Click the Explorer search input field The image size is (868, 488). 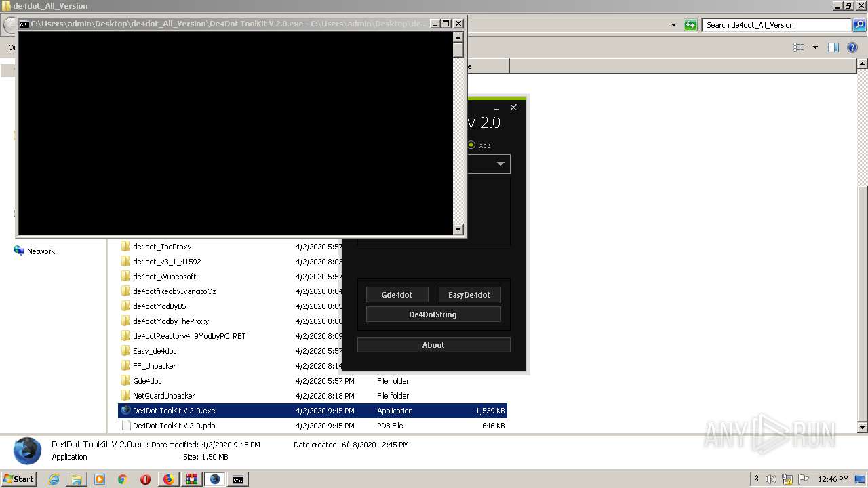coord(776,25)
